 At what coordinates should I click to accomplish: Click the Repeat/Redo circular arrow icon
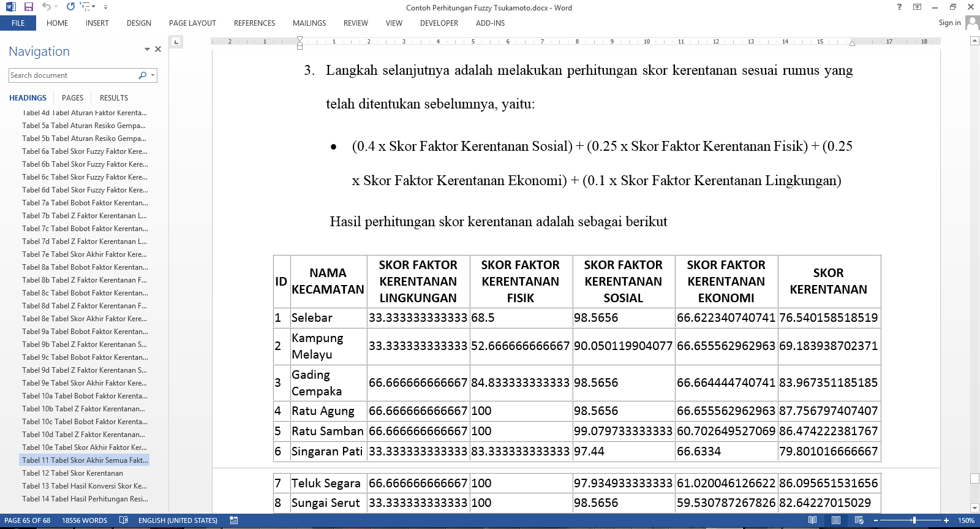(x=70, y=7)
